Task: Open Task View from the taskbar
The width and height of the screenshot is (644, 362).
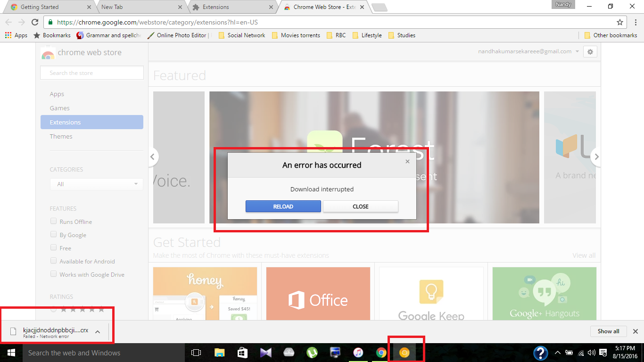Action: (x=196, y=353)
